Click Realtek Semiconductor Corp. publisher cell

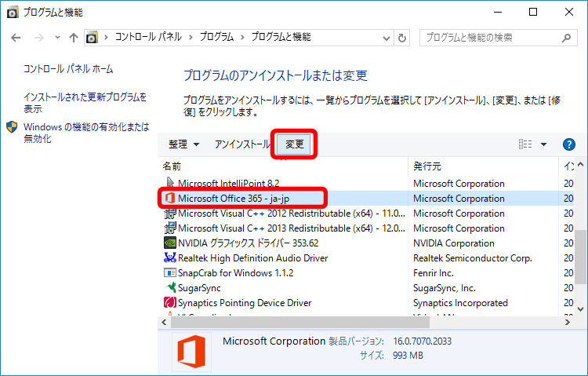(473, 258)
